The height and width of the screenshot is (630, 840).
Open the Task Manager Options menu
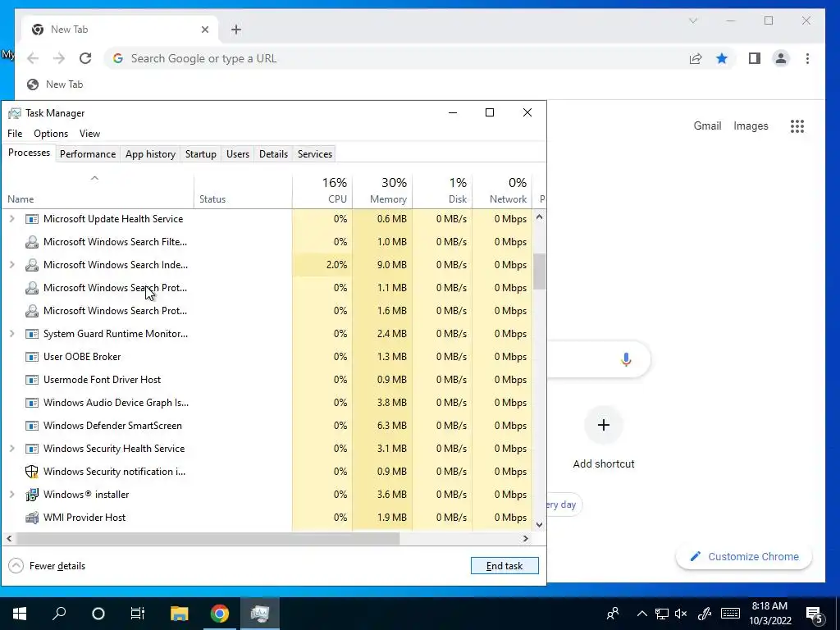click(x=51, y=134)
